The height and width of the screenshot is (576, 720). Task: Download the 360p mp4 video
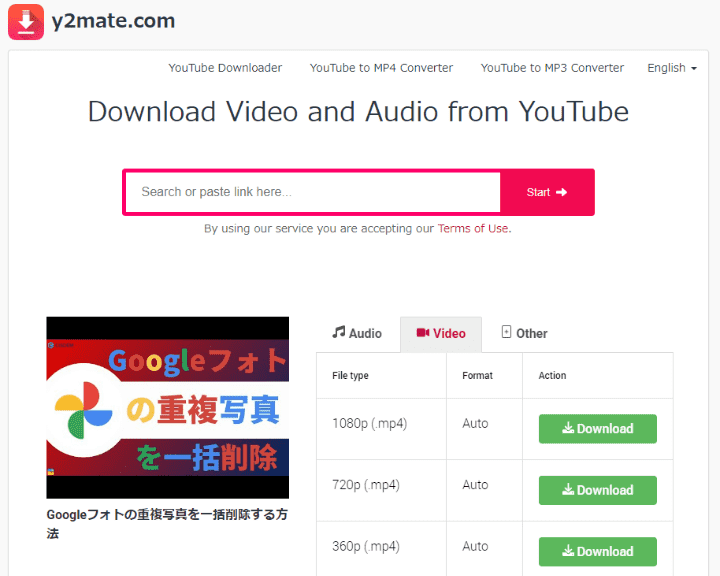[597, 551]
